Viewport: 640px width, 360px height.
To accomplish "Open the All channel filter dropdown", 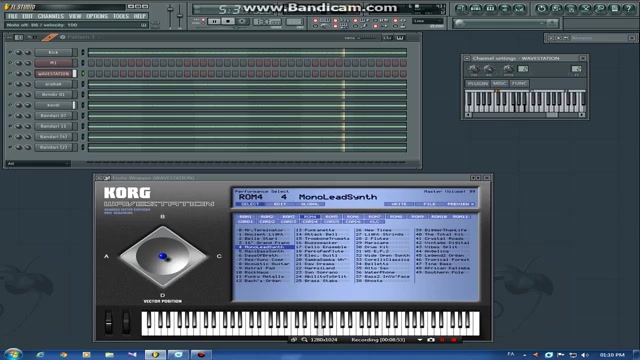I will pos(38,163).
